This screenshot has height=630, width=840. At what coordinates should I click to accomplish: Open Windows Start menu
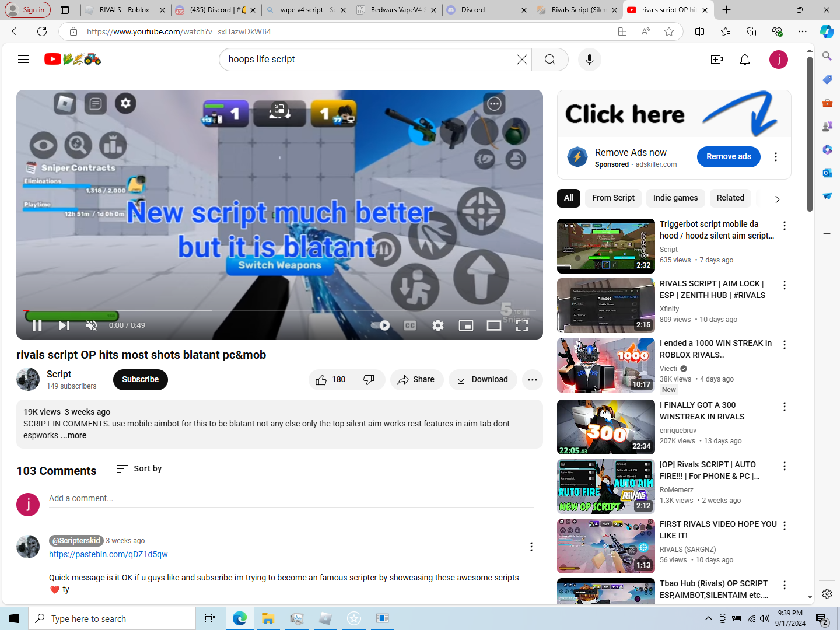coord(14,618)
